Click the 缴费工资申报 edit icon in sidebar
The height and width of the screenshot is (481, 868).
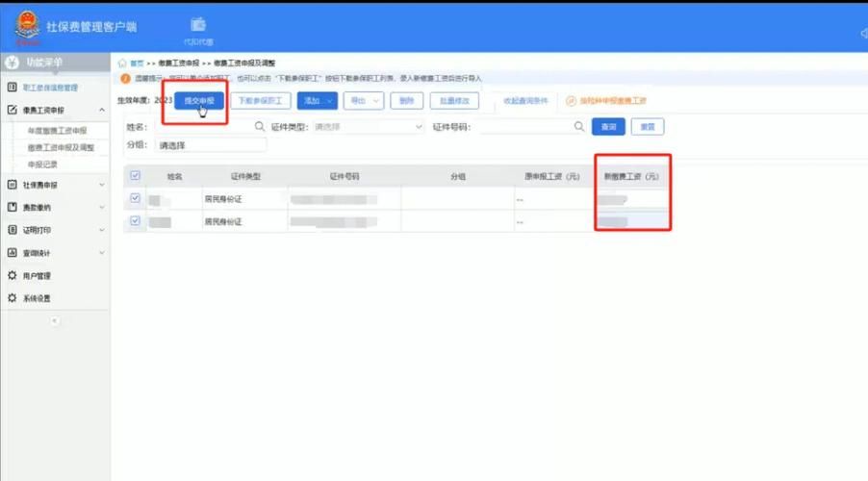click(13, 110)
